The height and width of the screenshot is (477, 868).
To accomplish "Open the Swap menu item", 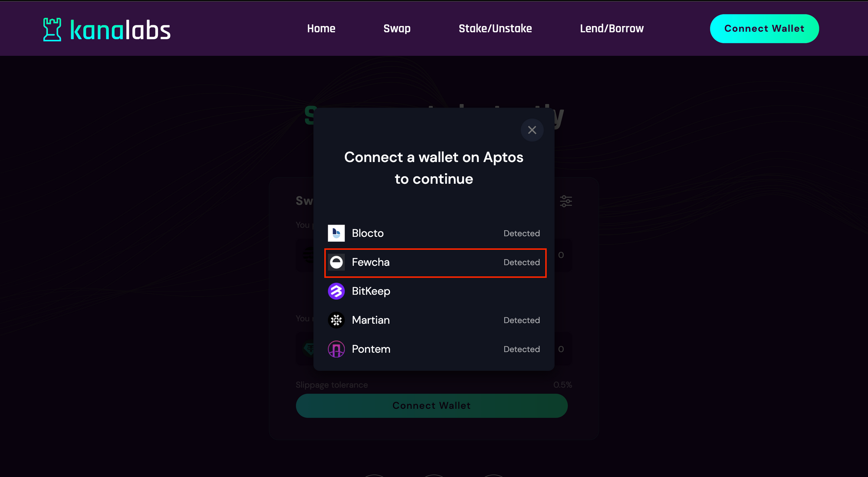I will coord(397,29).
